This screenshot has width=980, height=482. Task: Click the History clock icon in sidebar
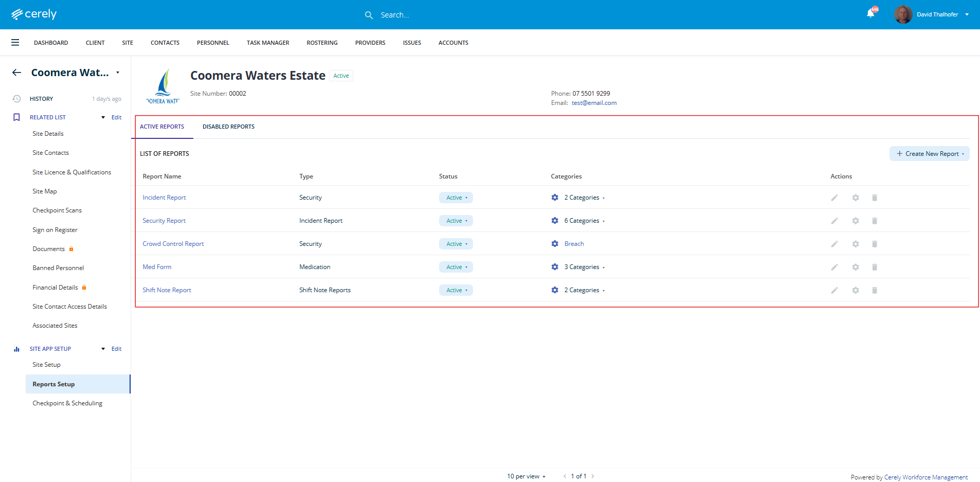click(x=16, y=99)
